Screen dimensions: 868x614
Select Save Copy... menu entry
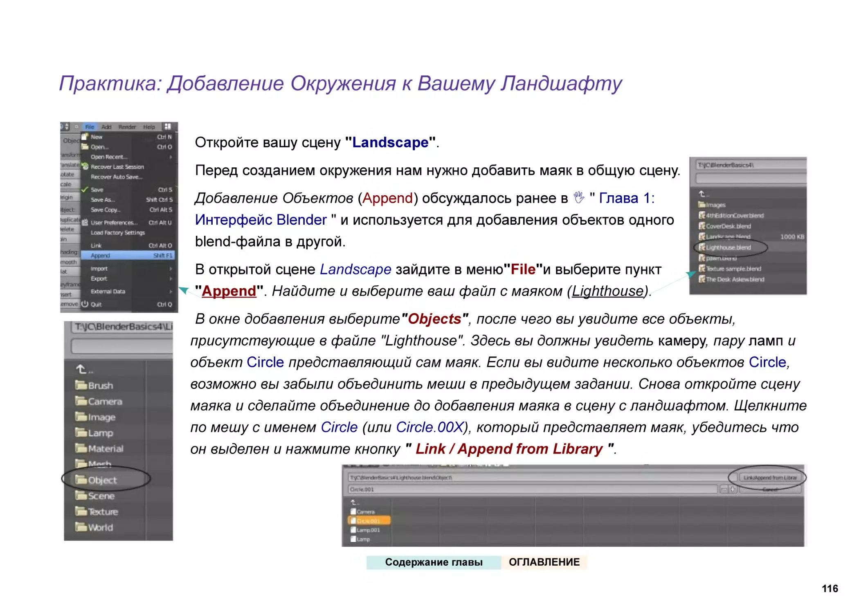pyautogui.click(x=128, y=210)
